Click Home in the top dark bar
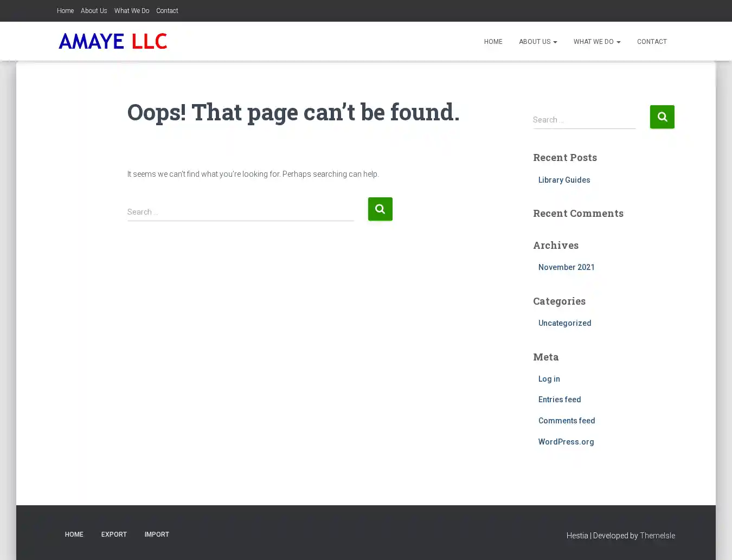 point(65,11)
